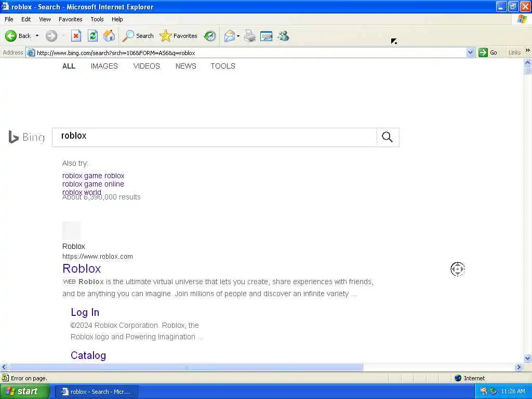Image resolution: width=532 pixels, height=399 pixels.
Task: Open the History clock icon
Action: point(210,36)
